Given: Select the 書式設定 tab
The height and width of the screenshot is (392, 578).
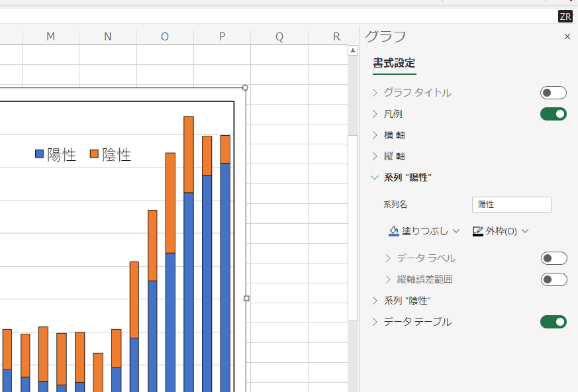Looking at the screenshot, I should (394, 64).
